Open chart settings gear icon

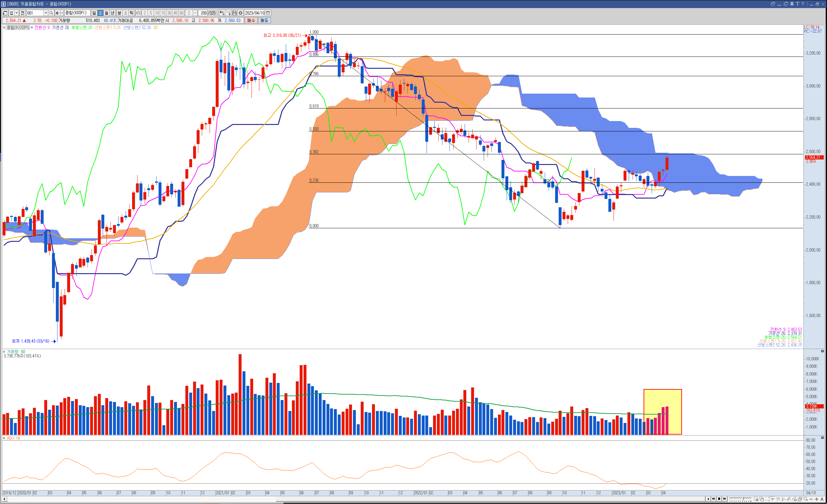pos(240,13)
